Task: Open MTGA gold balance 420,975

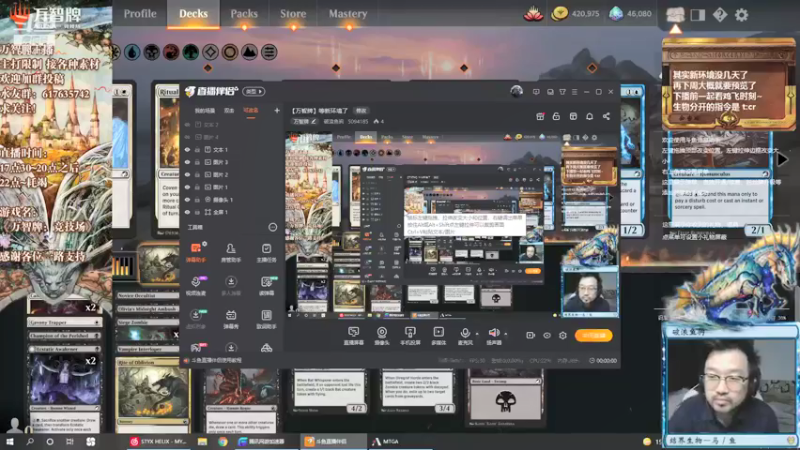Action: tap(576, 14)
